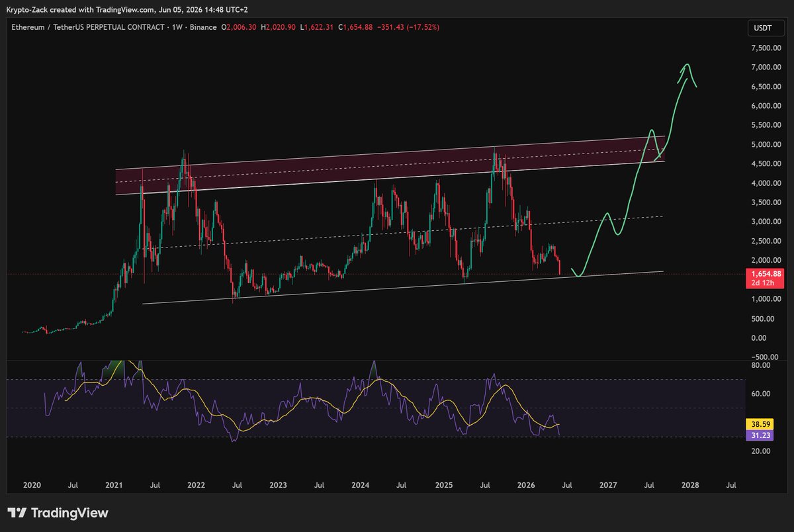This screenshot has width=794, height=532.
Task: Click the low value L1,622.31
Action: point(317,27)
